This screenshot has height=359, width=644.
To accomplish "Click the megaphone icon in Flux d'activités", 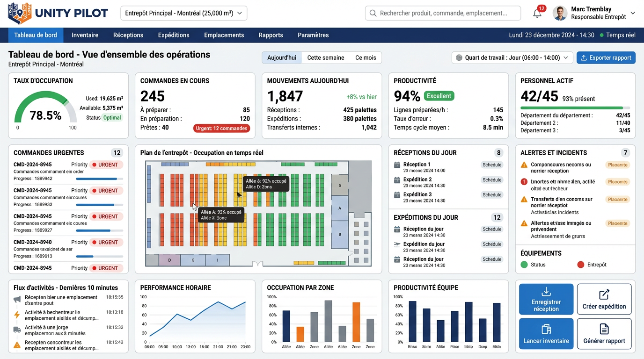I will [17, 300].
